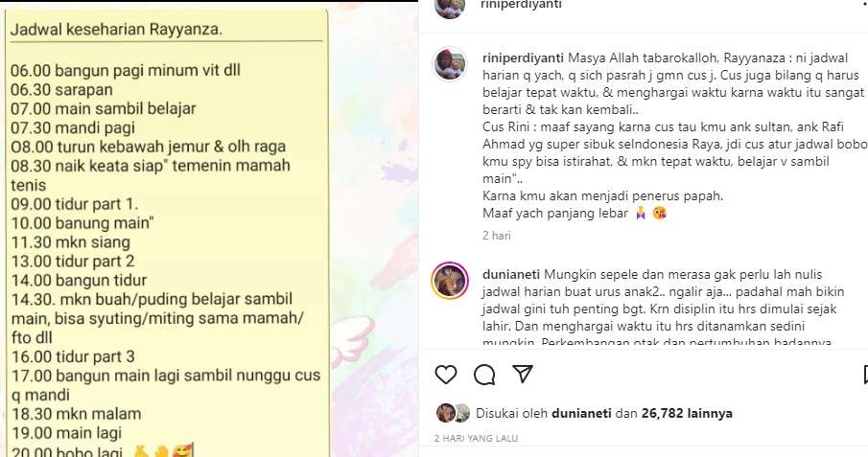The width and height of the screenshot is (868, 457).
Task: Open dunianeti link in likes line
Action: [x=581, y=413]
